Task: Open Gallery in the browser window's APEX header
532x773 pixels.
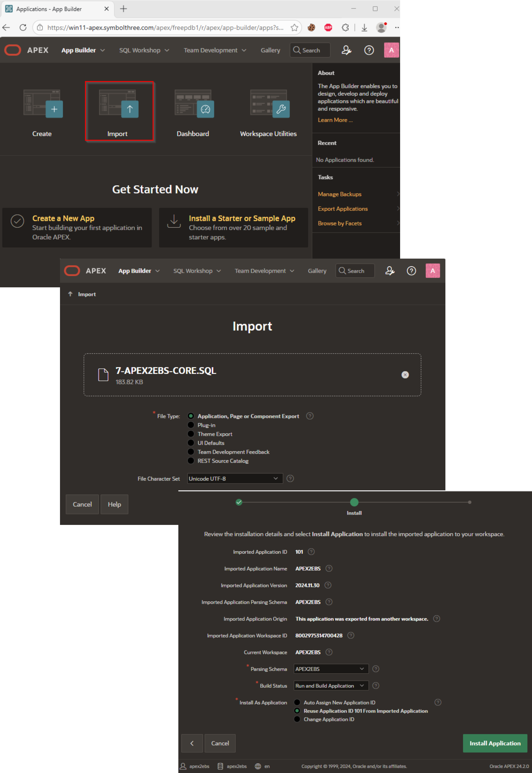Action: (x=270, y=50)
